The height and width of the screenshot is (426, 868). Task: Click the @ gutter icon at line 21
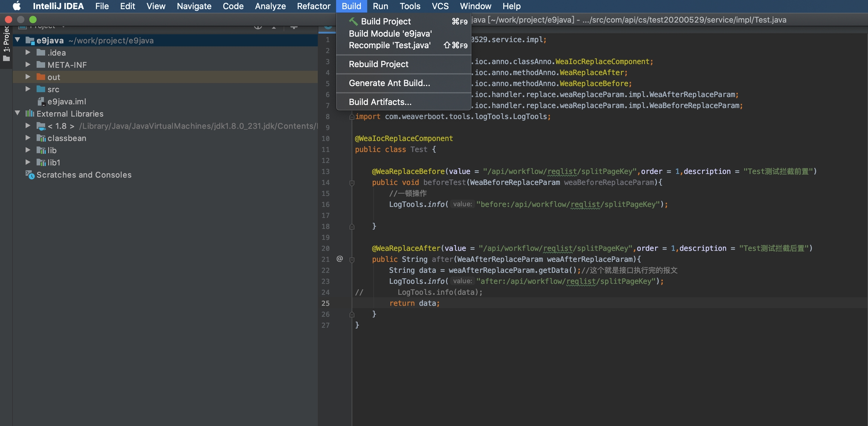pyautogui.click(x=339, y=259)
